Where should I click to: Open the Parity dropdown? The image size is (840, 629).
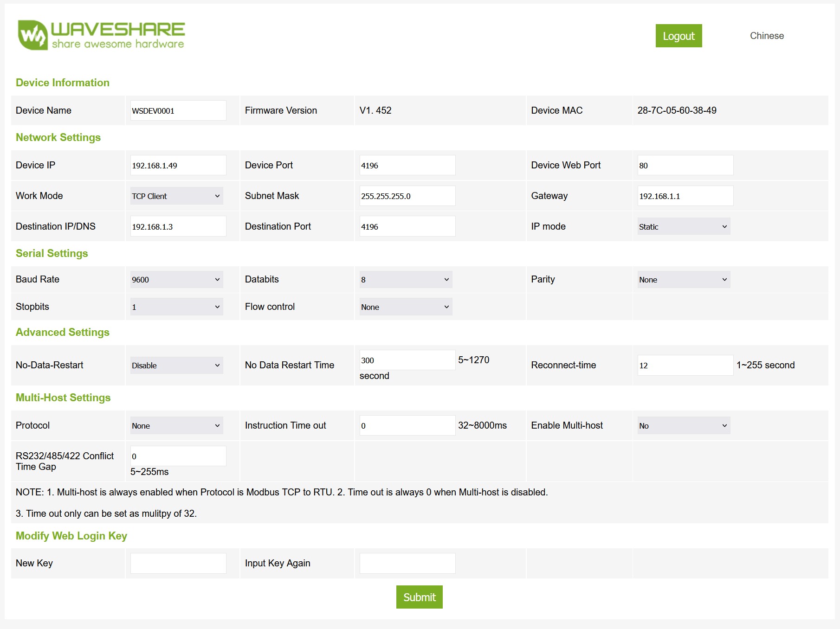pos(683,279)
